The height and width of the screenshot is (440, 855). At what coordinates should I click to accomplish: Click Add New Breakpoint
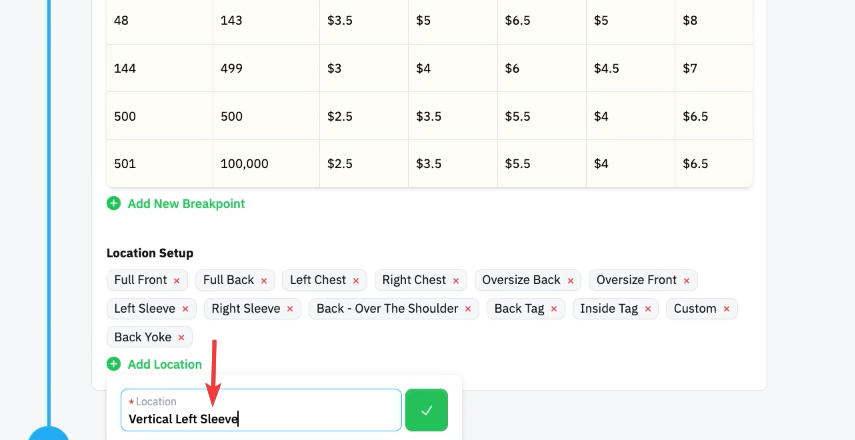point(186,203)
